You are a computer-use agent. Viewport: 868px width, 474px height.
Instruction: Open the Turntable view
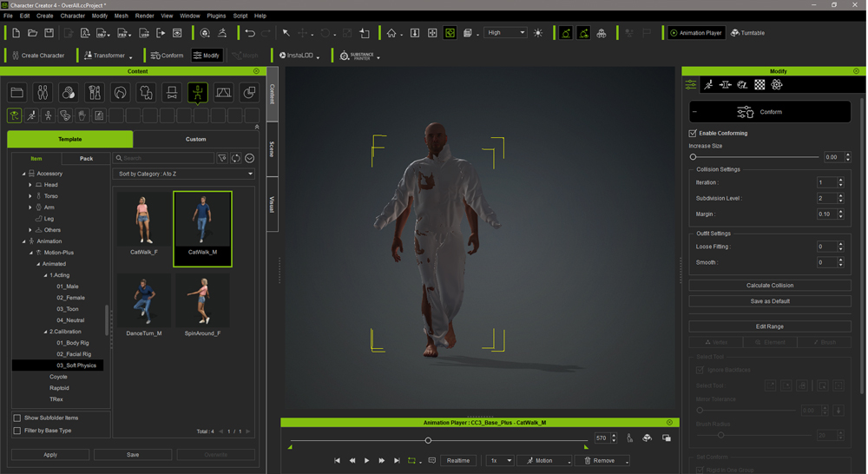click(747, 33)
